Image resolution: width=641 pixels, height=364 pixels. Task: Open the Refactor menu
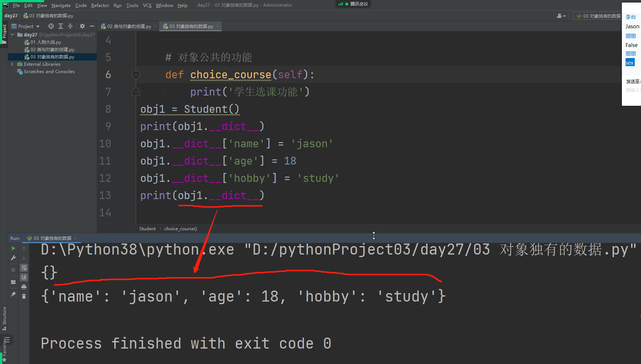pyautogui.click(x=100, y=5)
